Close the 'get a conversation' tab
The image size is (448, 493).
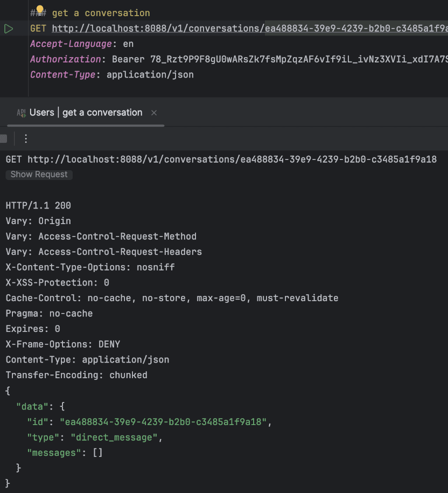tap(154, 113)
